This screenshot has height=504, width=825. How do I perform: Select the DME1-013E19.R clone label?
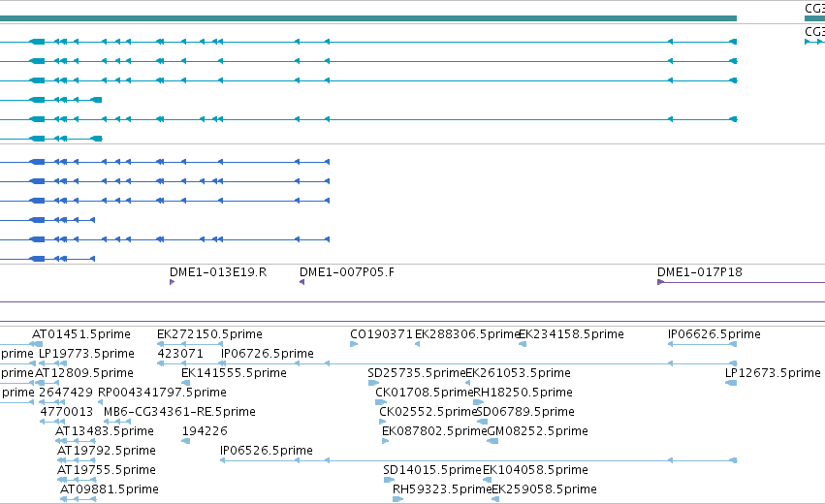click(218, 272)
